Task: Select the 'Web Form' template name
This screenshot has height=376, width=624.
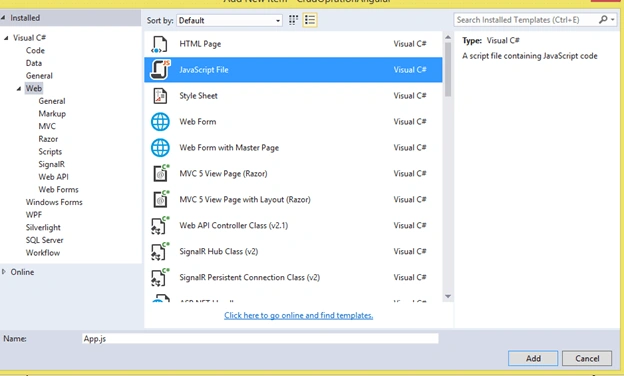Action: tap(198, 122)
